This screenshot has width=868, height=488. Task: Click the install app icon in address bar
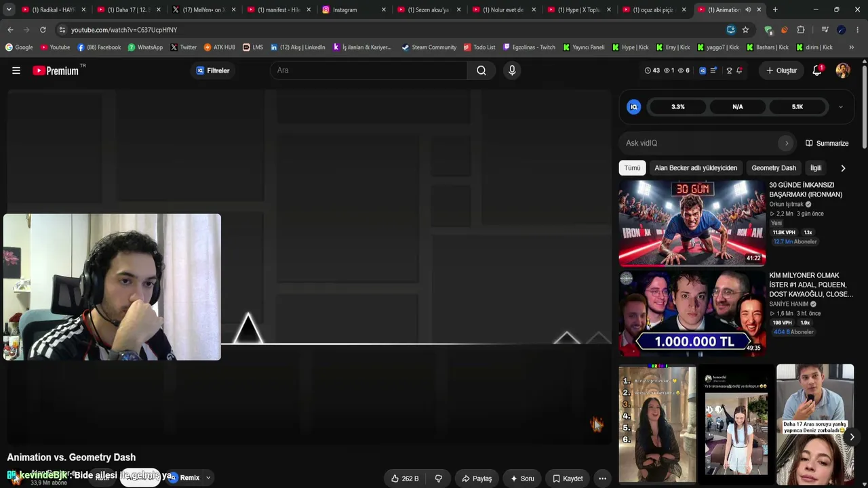(730, 30)
